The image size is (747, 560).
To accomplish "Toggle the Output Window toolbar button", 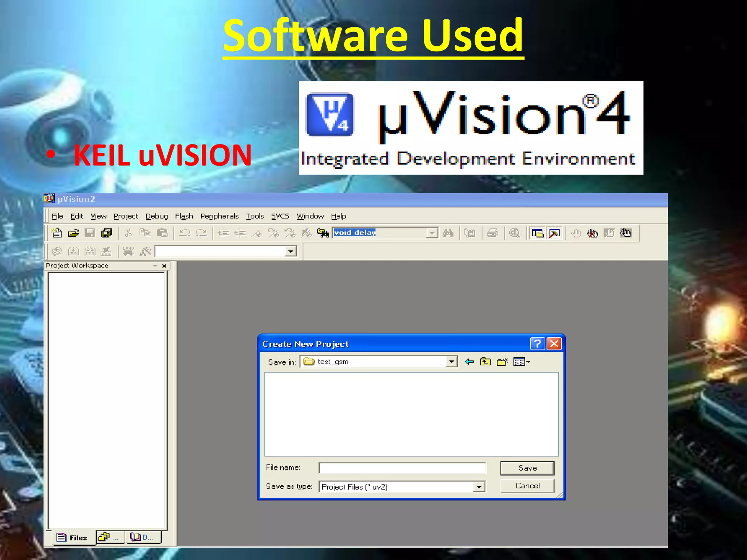I will [554, 233].
